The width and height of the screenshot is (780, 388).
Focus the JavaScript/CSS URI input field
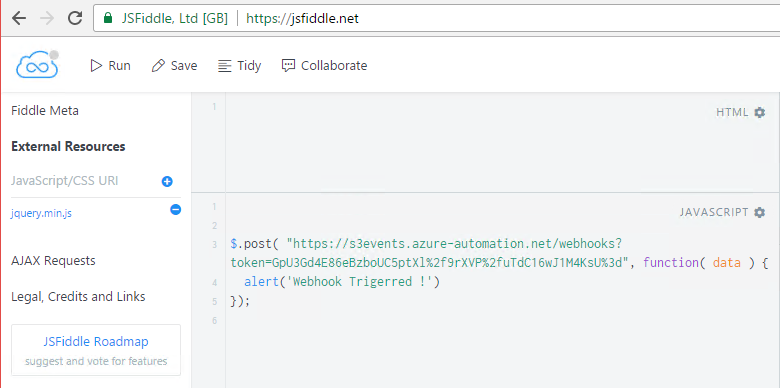click(82, 181)
